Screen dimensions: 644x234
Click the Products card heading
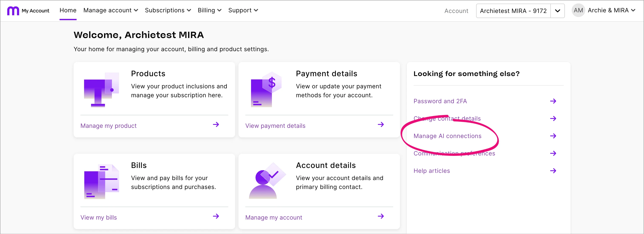point(148,74)
